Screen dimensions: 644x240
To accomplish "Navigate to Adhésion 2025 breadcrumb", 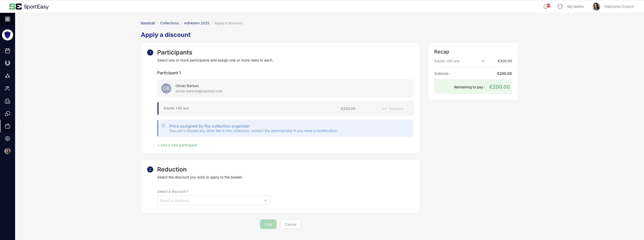I will [196, 23].
